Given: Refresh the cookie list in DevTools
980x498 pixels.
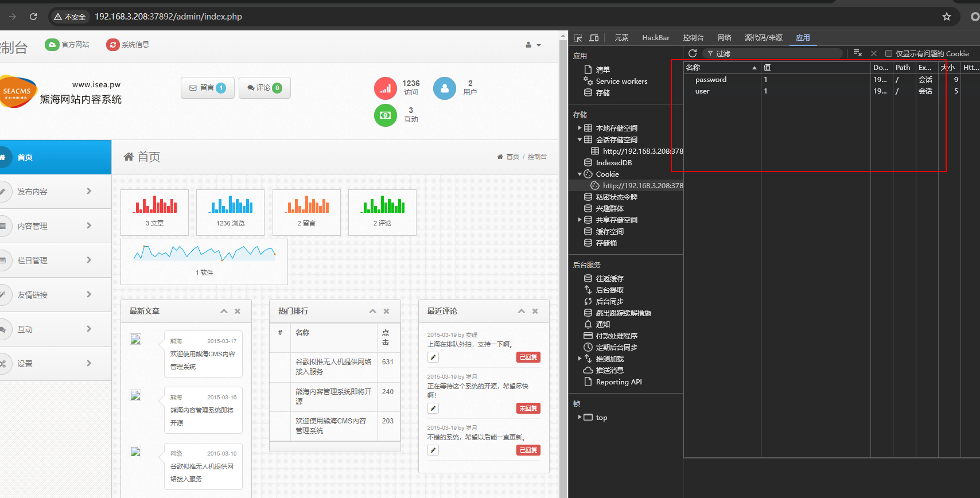Looking at the screenshot, I should point(693,53).
